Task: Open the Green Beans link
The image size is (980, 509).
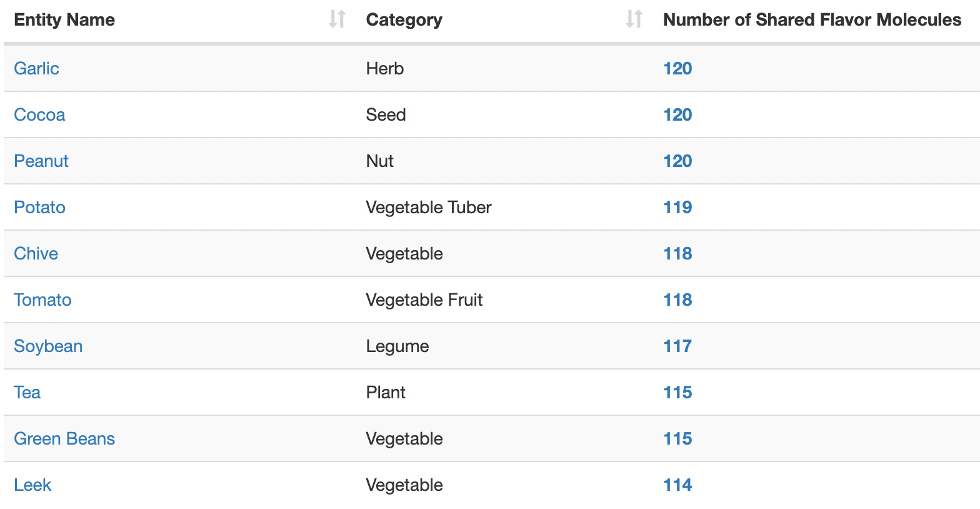Action: [64, 438]
